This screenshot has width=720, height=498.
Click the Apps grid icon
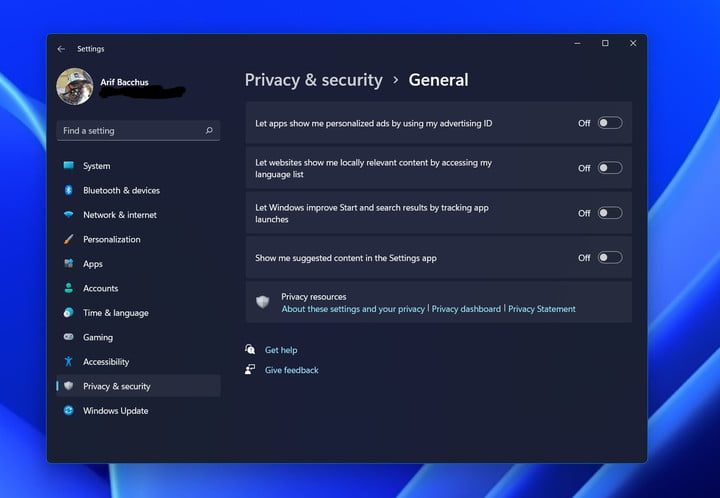[68, 263]
